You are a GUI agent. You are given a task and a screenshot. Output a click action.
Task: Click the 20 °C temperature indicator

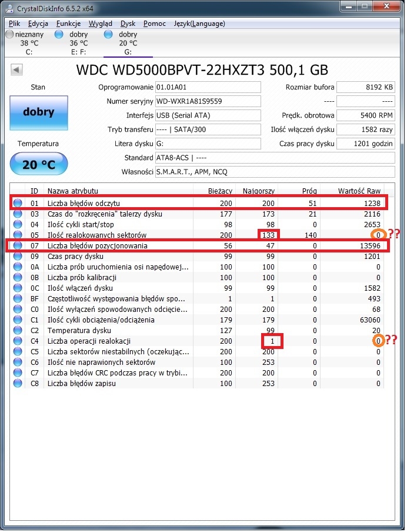click(x=39, y=164)
